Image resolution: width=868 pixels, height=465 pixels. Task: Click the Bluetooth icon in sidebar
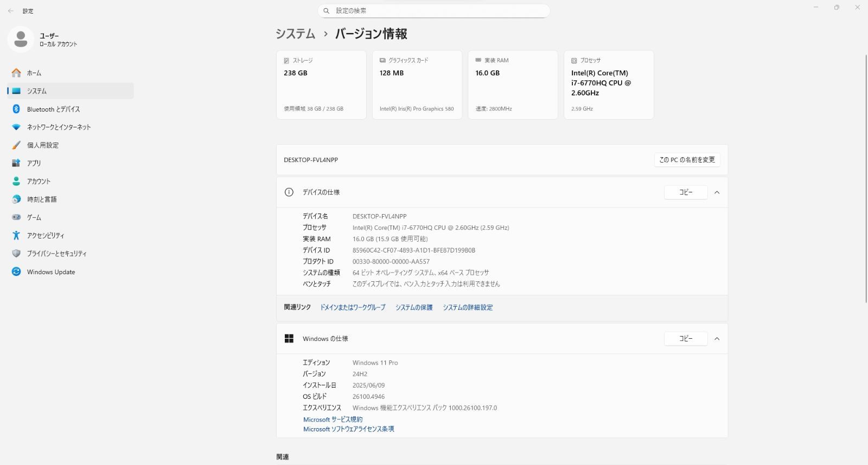(16, 109)
